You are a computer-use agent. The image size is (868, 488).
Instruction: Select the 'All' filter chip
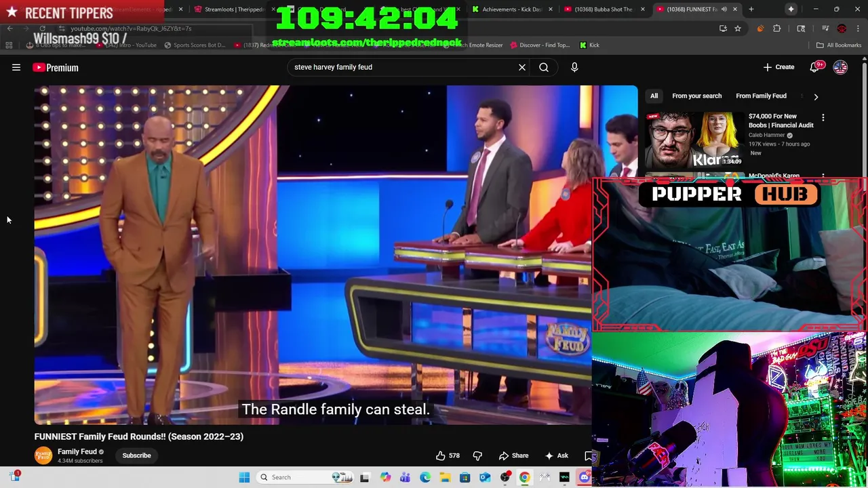[654, 96]
